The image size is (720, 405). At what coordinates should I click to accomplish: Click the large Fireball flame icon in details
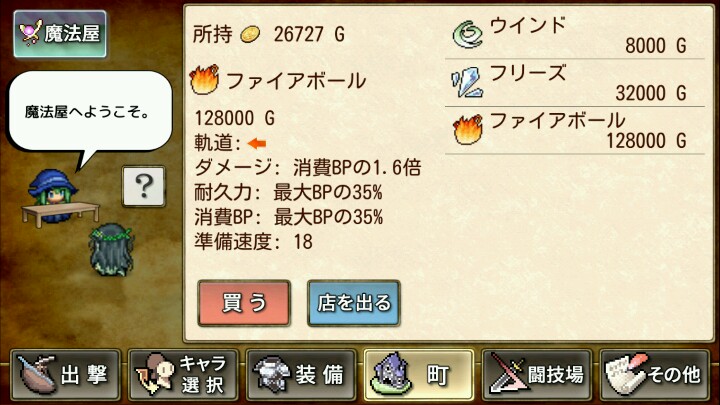point(204,79)
